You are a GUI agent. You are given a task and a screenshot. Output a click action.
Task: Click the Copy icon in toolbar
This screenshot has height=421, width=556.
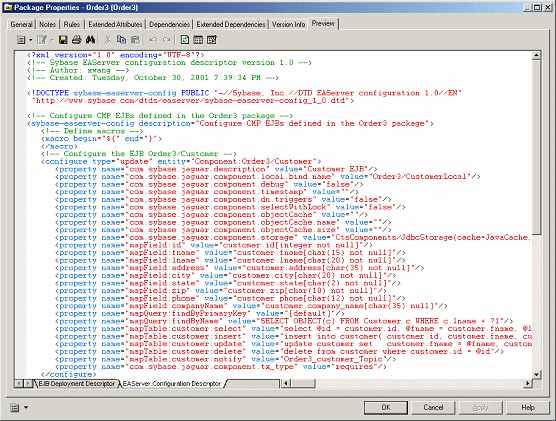tap(121, 40)
